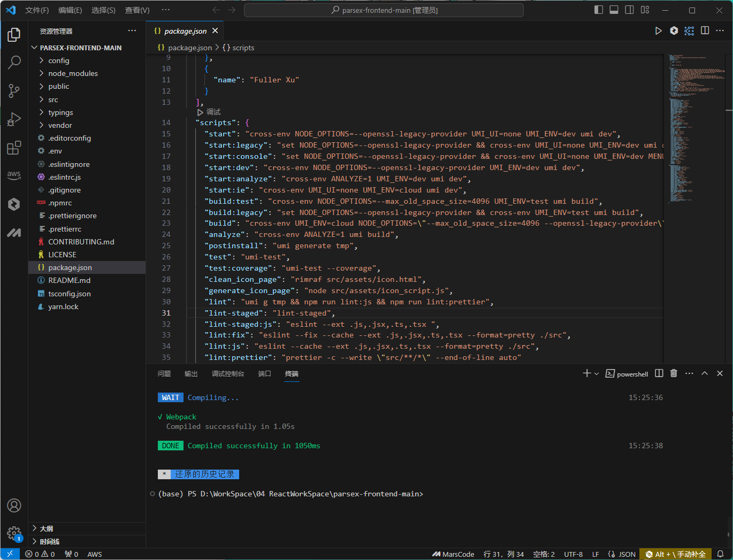
Task: Open the AWS toolkit panel
Action: [x=14, y=175]
